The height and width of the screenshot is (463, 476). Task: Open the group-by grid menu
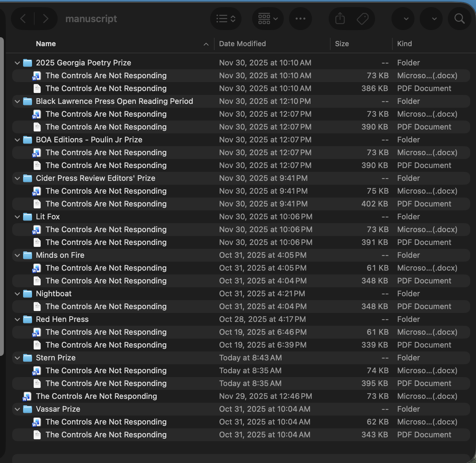268,19
